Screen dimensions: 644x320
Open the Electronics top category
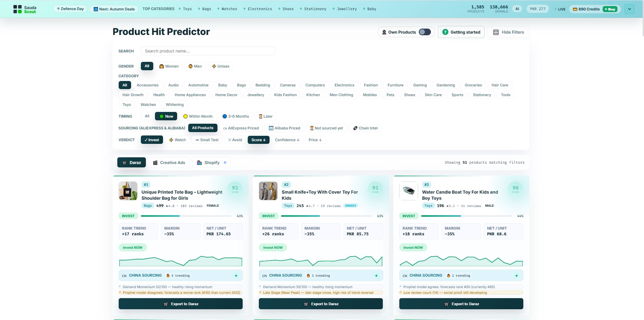[x=257, y=9]
